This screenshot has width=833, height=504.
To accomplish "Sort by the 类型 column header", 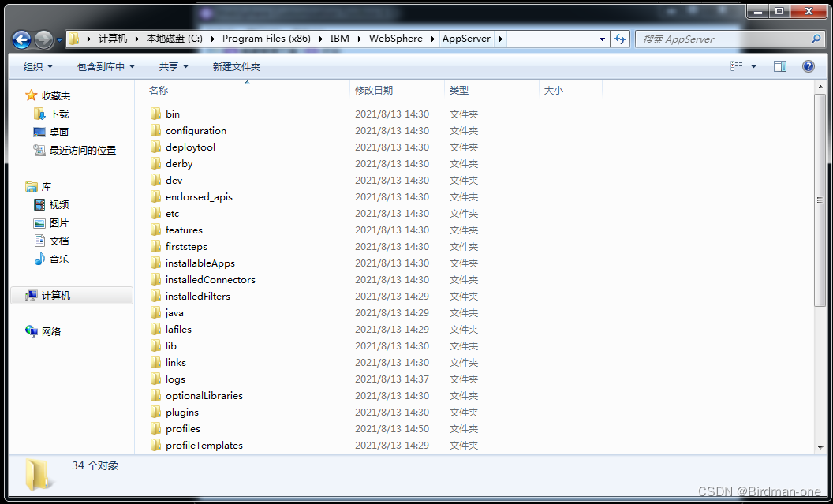I will click(x=459, y=90).
